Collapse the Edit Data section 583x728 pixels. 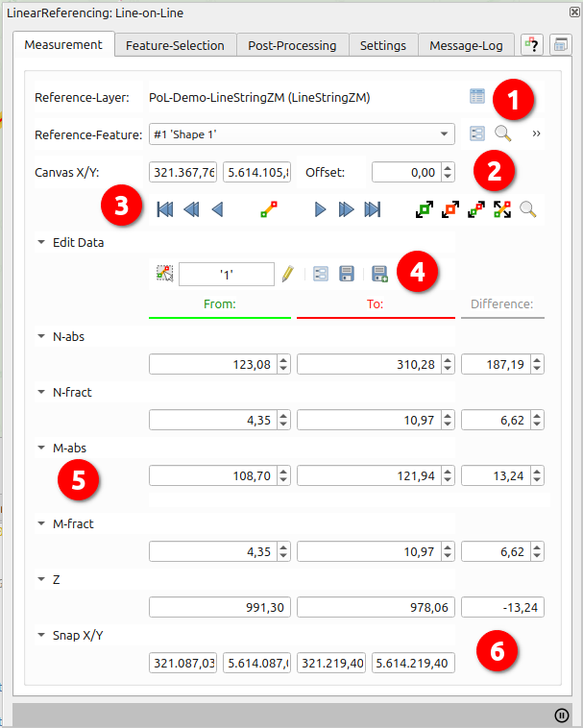point(41,243)
